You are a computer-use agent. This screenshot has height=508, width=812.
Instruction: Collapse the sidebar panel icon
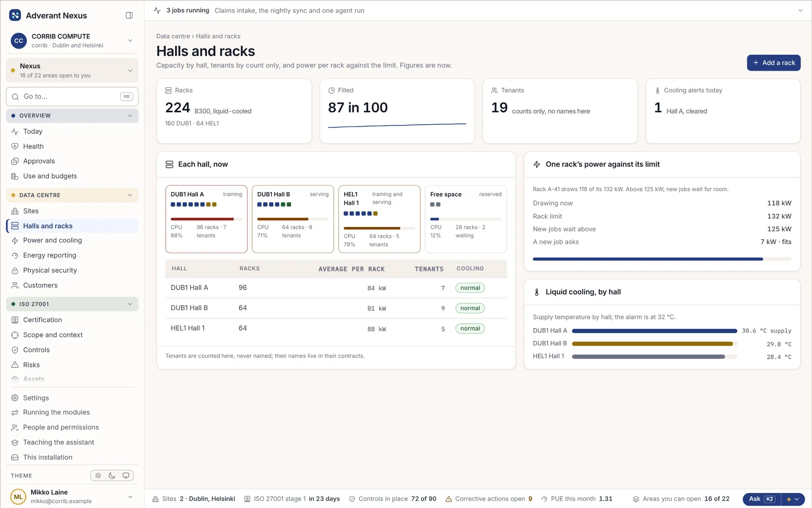tap(129, 15)
